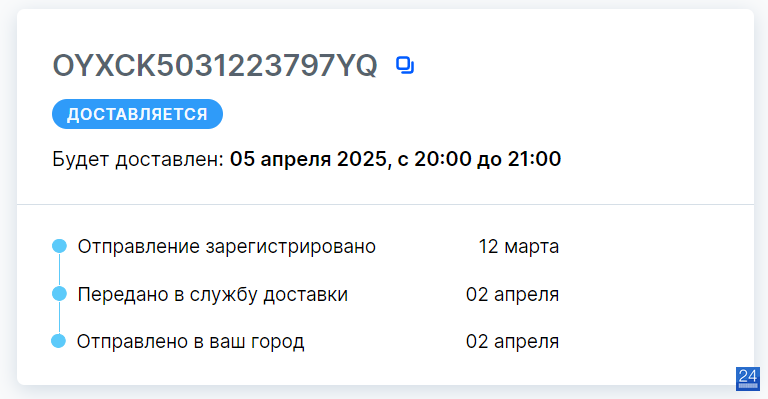Open the Отправление зарегистрировано status entry
768x399 pixels.
[x=226, y=246]
